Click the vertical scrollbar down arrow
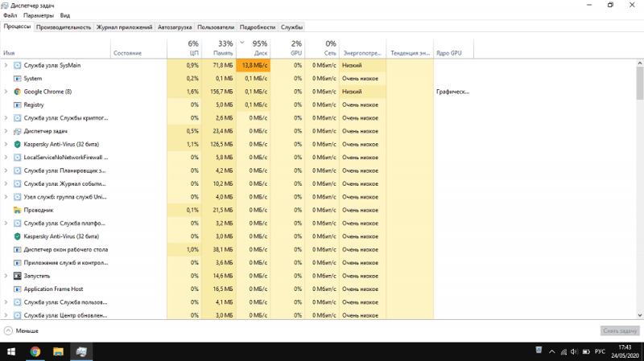 point(640,315)
